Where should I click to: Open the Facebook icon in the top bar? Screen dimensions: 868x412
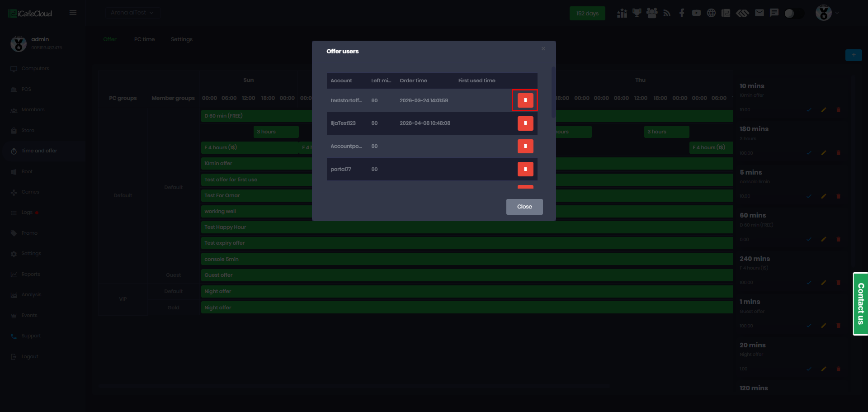click(x=681, y=13)
